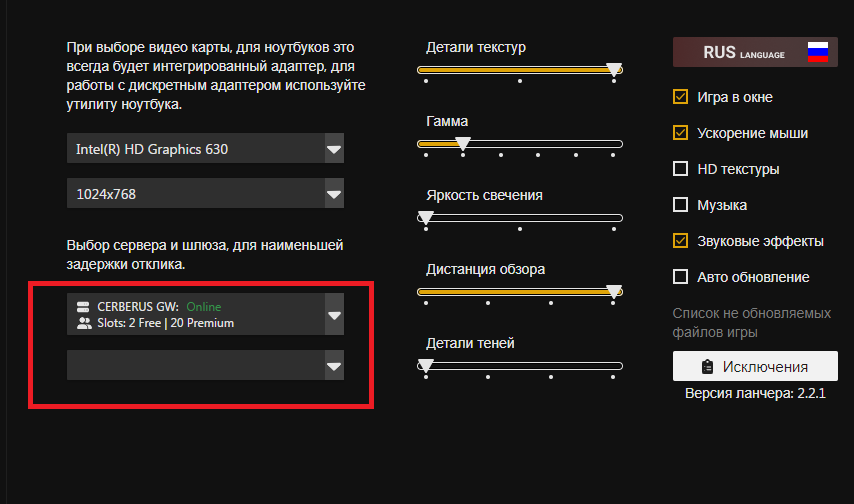Click the Дистанция обзора slider handle
The width and height of the screenshot is (854, 504).
coord(614,292)
